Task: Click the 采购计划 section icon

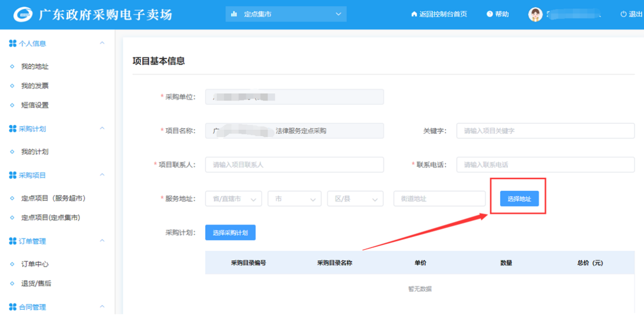Action: (x=13, y=129)
